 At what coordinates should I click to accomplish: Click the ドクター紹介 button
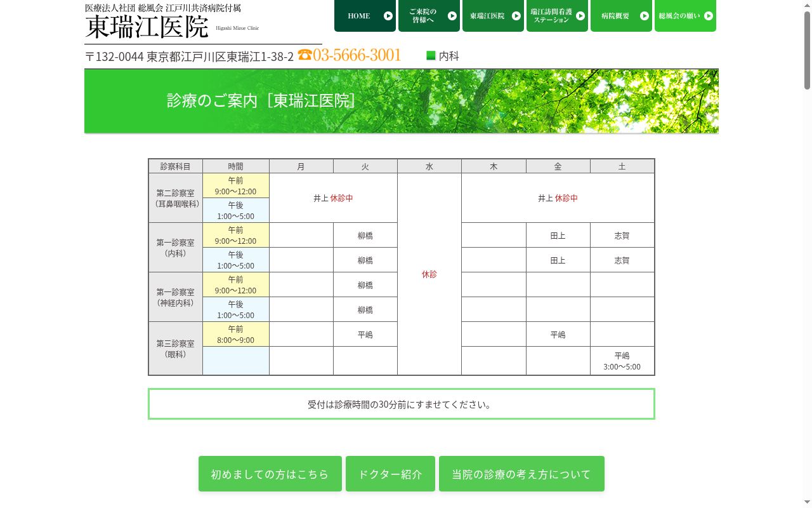click(x=390, y=474)
